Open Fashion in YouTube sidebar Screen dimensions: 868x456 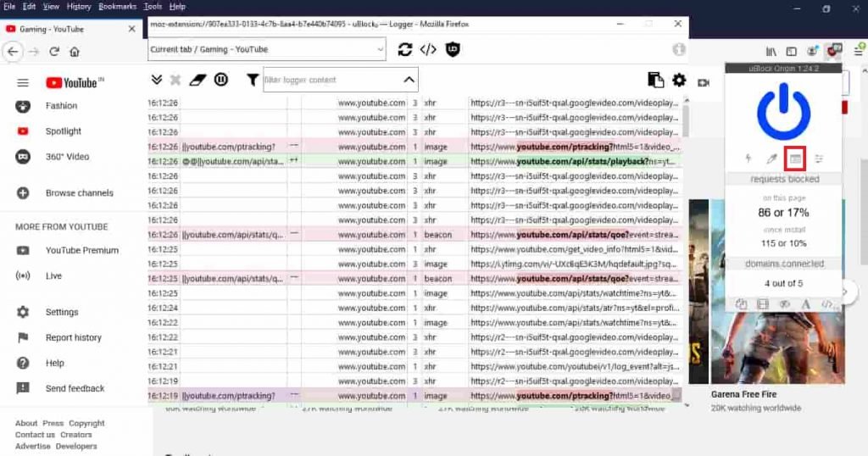click(x=61, y=106)
